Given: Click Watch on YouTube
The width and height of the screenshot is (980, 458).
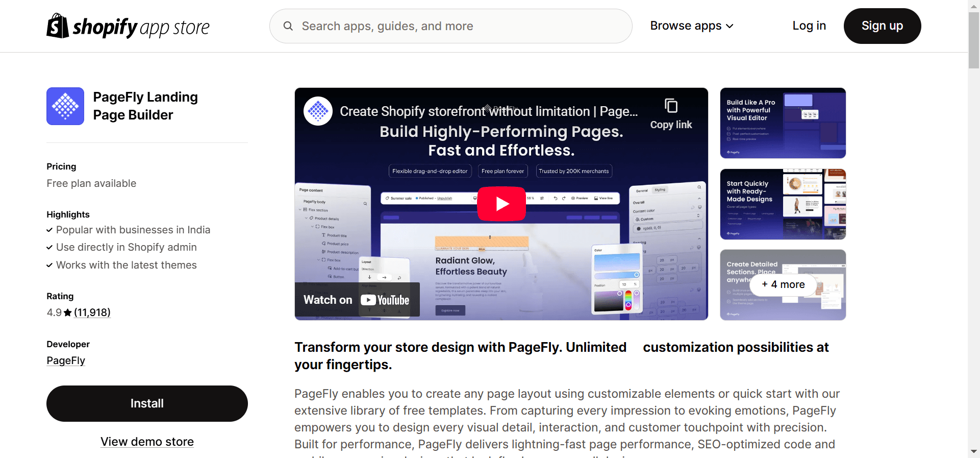Looking at the screenshot, I should coord(357,300).
